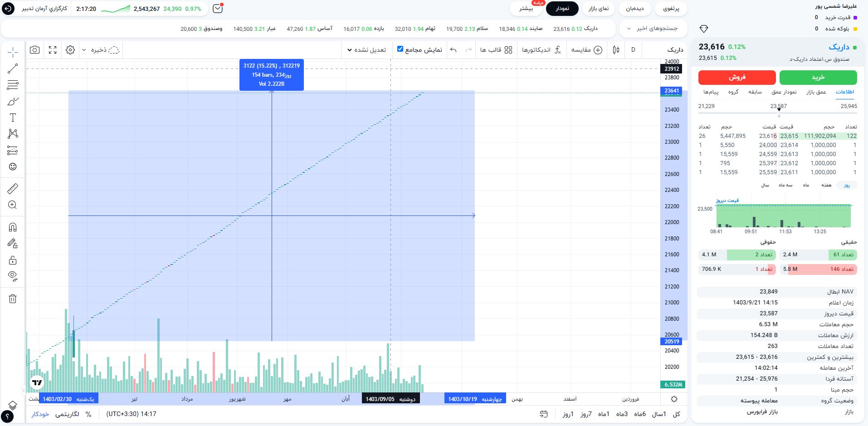868x426 pixels.
Task: Open chart settings gear in toolbar
Action: (70, 50)
